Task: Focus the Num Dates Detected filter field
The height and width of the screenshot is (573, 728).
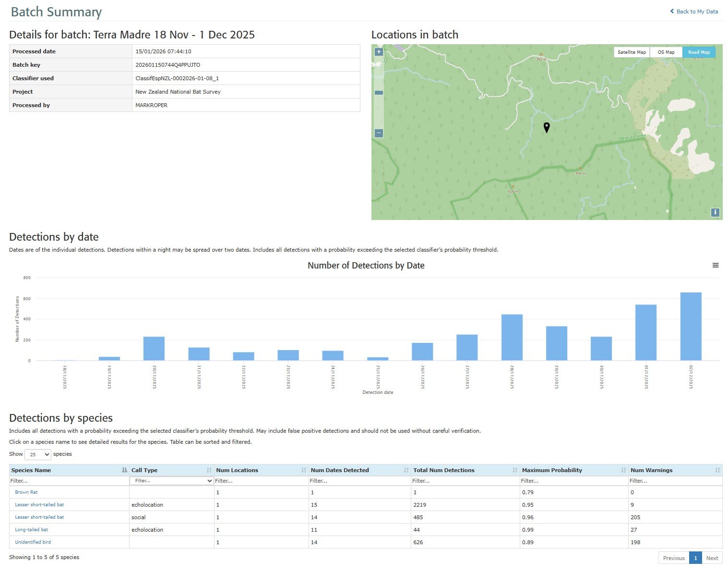Action: tap(360, 481)
